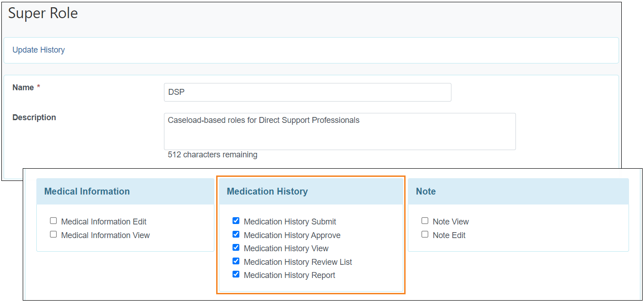
Task: Click the Note panel header
Action: [x=518, y=191]
